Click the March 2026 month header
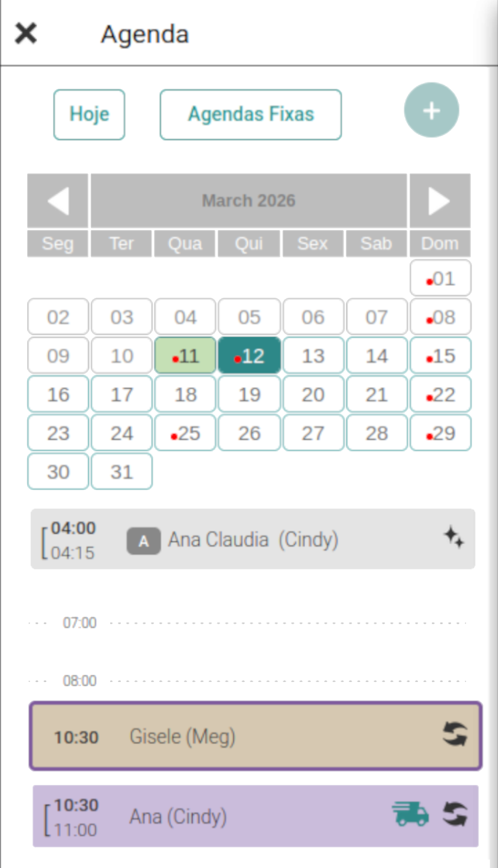Image resolution: width=498 pixels, height=868 pixels. coord(248,200)
